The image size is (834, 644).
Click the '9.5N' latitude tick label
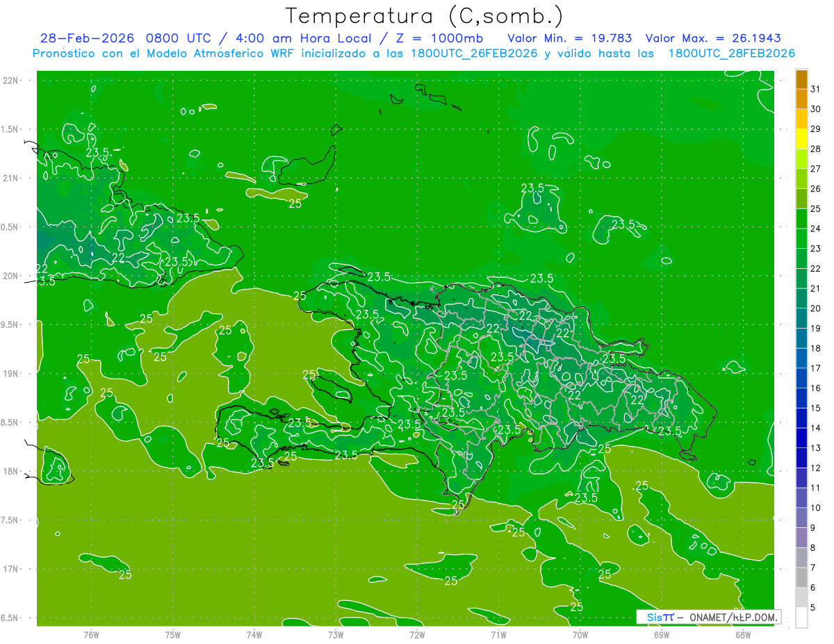pos(10,324)
